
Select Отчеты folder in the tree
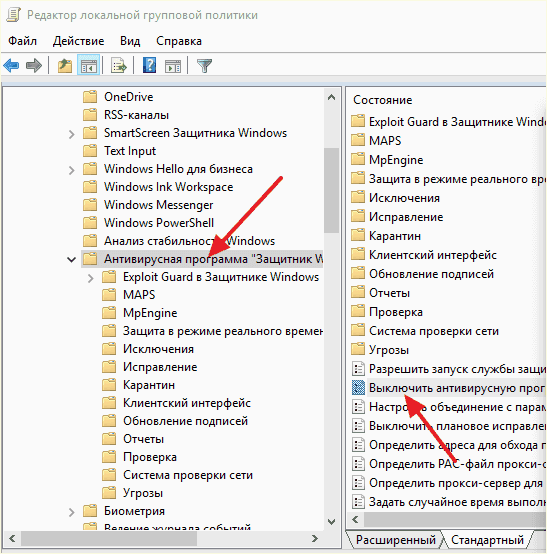[143, 439]
